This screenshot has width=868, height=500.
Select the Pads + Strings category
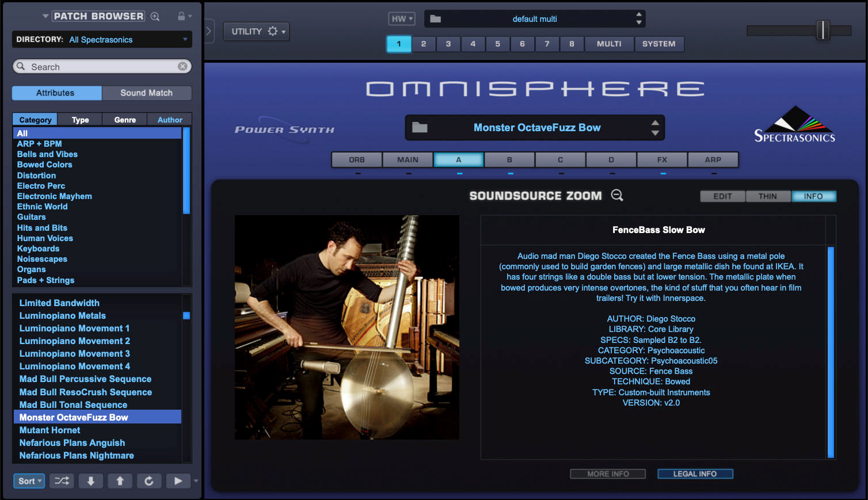(x=45, y=280)
